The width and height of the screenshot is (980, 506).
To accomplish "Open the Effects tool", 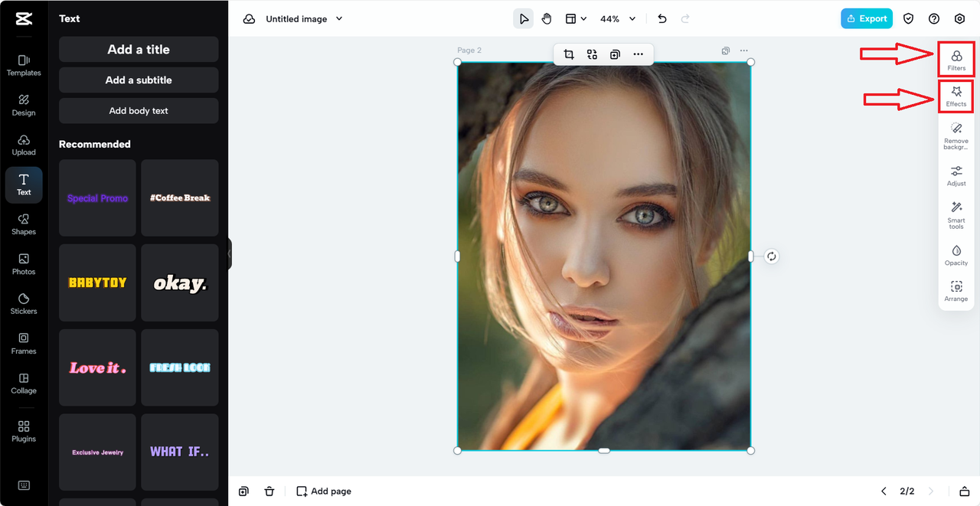I will coord(956,96).
